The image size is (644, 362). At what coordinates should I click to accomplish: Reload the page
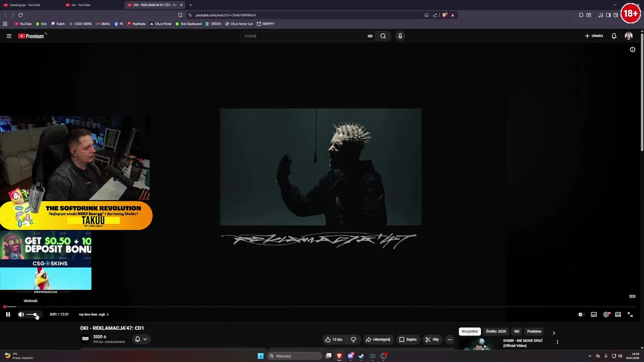point(21,15)
